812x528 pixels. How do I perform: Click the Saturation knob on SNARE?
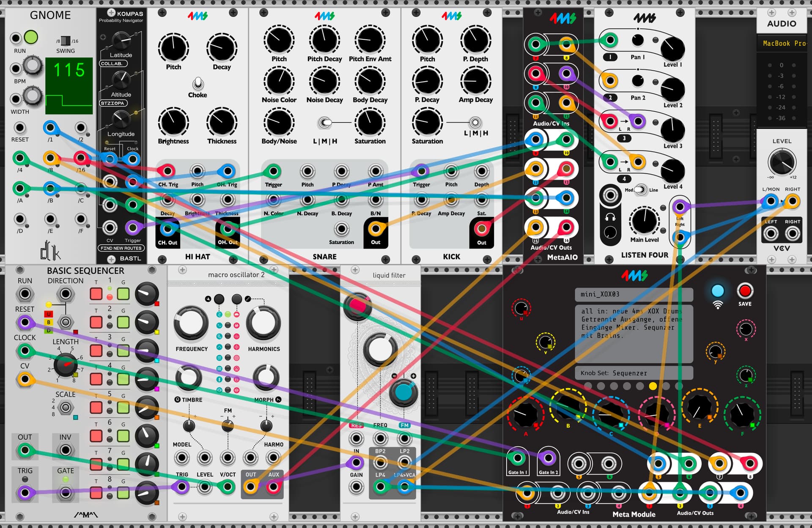(370, 123)
